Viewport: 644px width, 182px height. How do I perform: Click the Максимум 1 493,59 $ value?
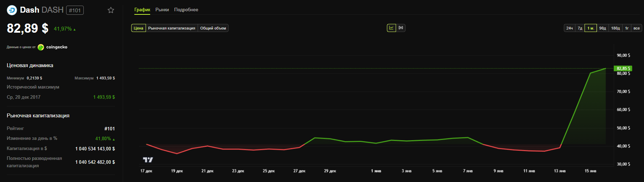coord(106,78)
